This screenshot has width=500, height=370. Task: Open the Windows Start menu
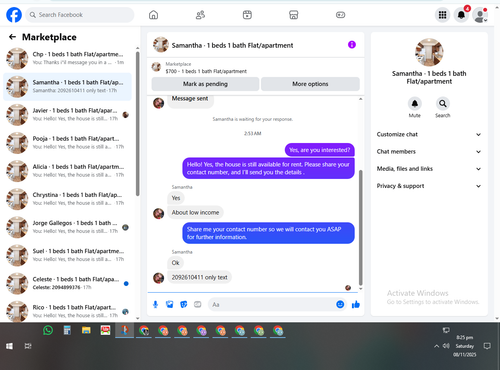[9, 346]
